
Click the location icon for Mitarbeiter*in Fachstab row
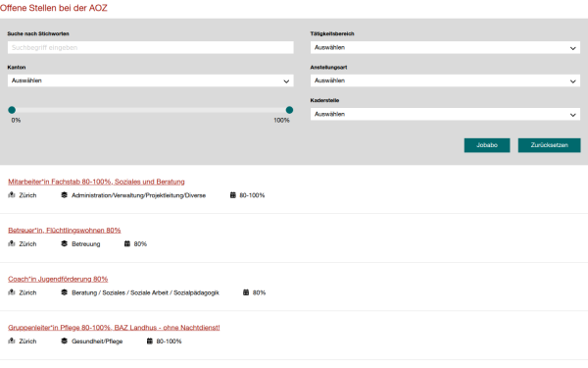point(12,195)
